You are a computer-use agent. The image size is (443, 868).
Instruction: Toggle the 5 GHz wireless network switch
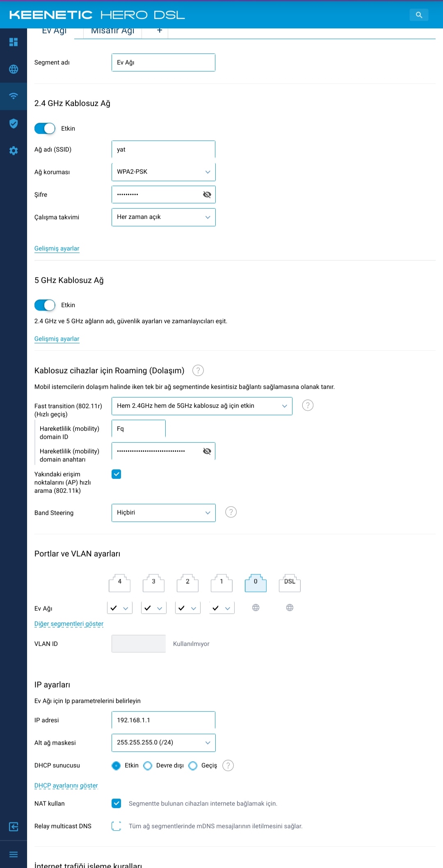[45, 305]
